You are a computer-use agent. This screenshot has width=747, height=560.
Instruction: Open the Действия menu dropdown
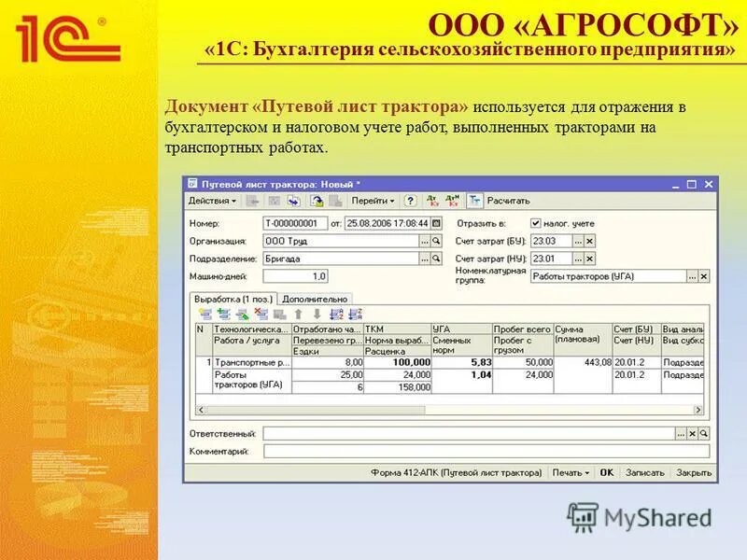pos(213,201)
